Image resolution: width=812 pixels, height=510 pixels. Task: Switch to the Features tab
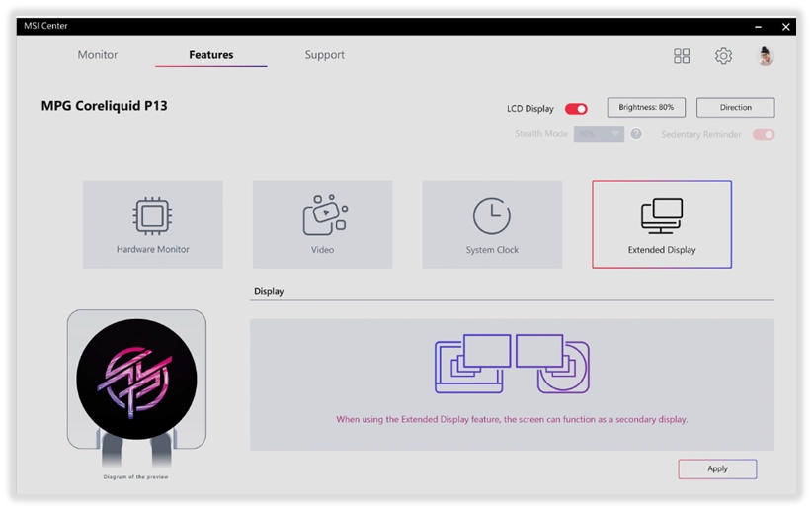click(211, 55)
